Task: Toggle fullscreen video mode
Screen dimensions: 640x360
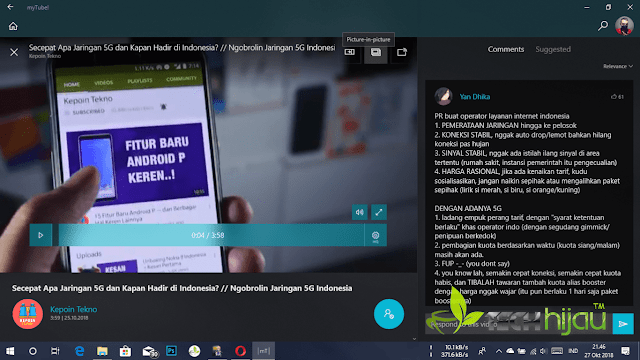Action: click(379, 212)
